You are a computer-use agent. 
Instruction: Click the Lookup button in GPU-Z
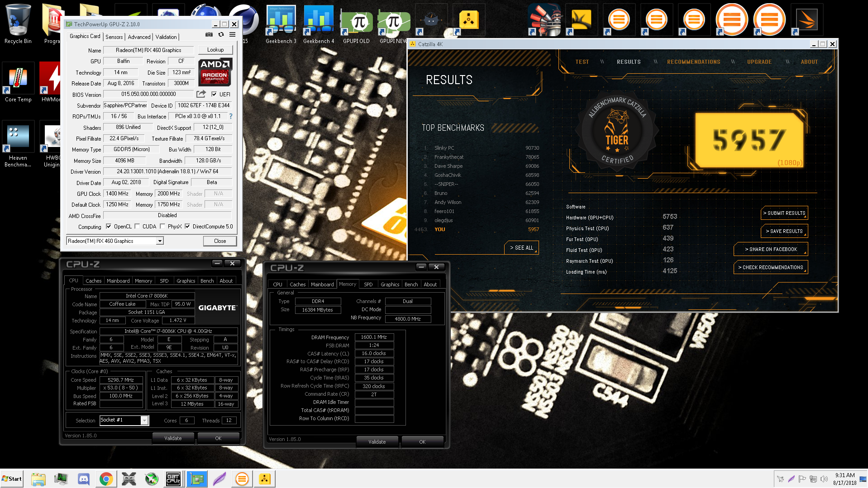tap(215, 50)
